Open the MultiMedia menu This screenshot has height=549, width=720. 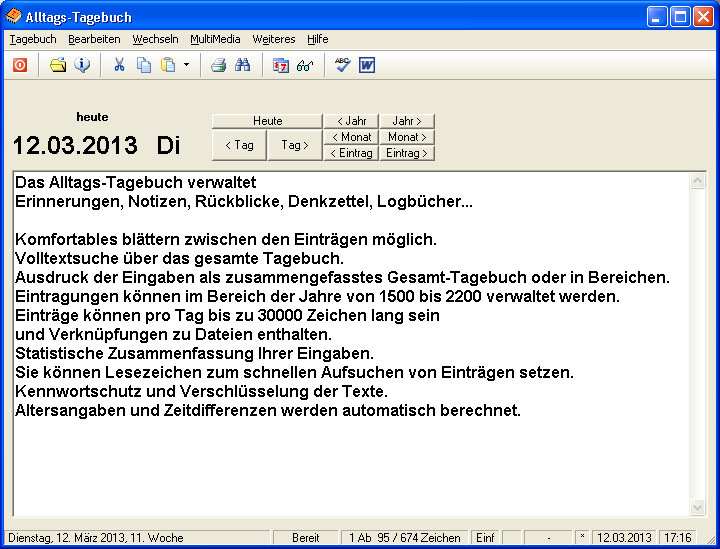click(x=215, y=39)
